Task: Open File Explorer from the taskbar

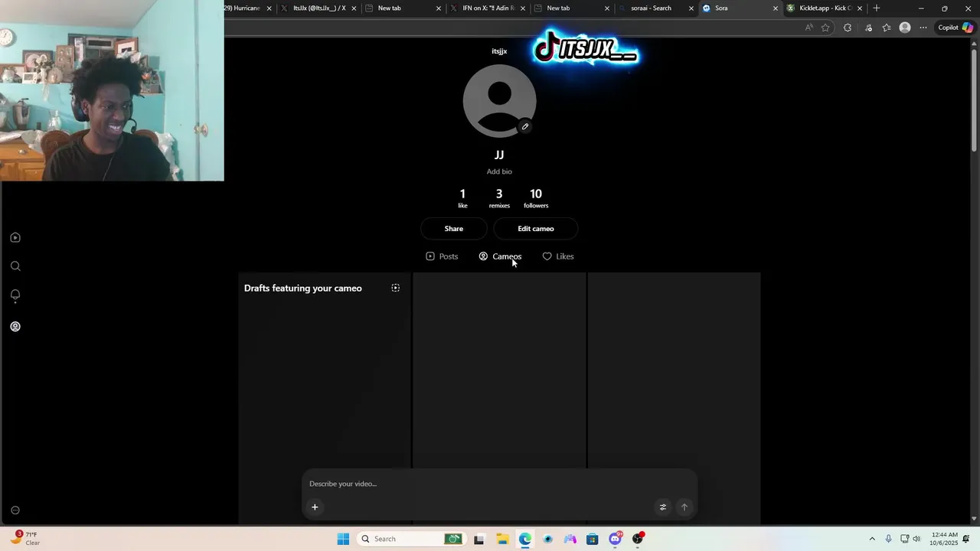Action: [x=502, y=539]
